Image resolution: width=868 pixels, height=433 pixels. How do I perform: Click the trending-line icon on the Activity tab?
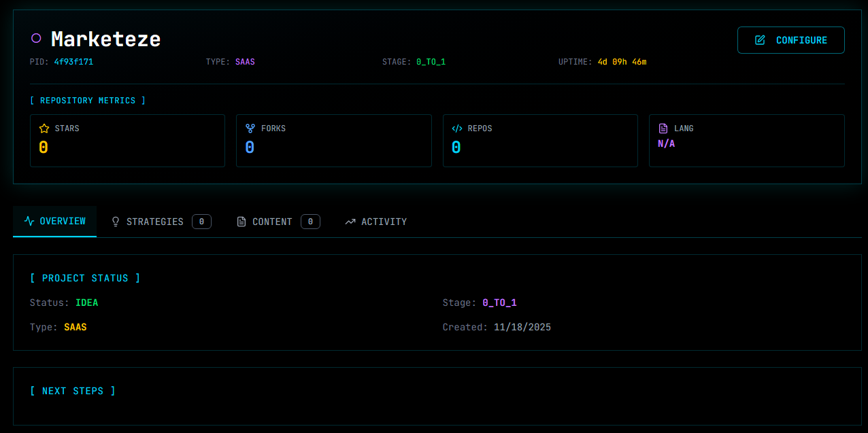[350, 221]
